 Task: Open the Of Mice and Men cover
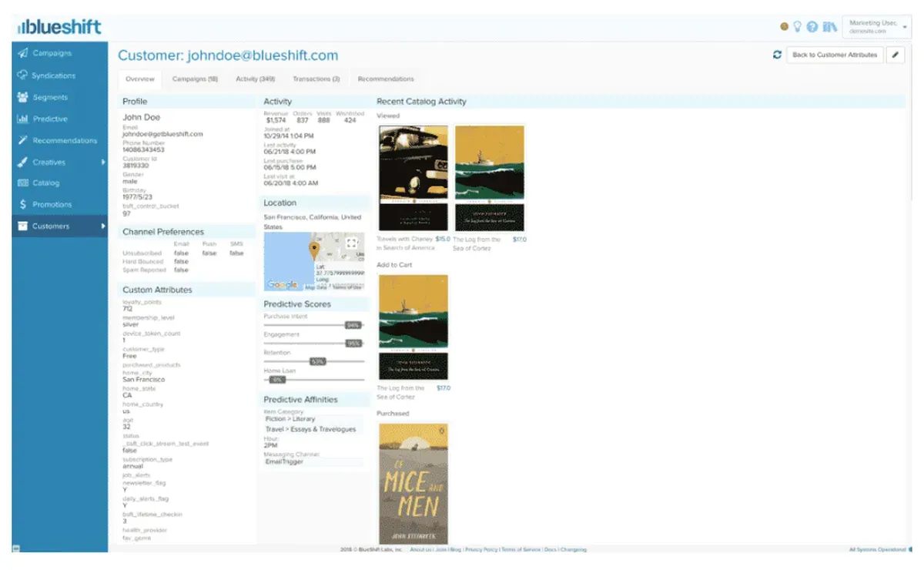pyautogui.click(x=413, y=483)
